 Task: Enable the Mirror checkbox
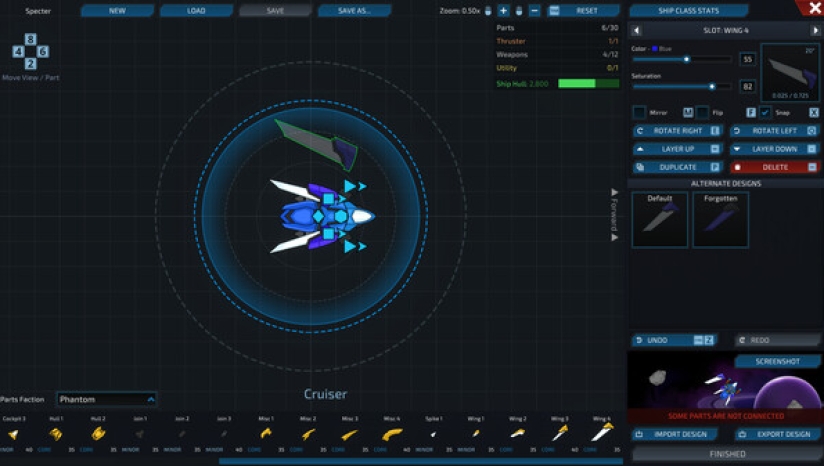(x=640, y=112)
